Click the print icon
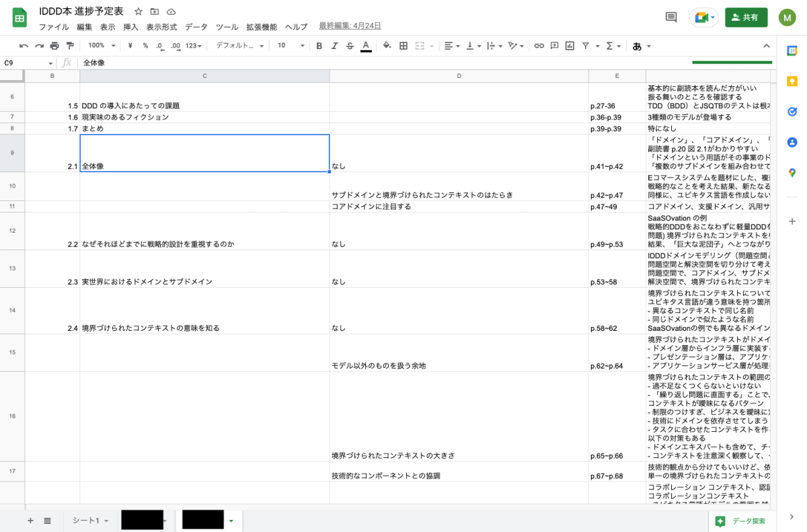Image resolution: width=807 pixels, height=532 pixels. click(54, 46)
